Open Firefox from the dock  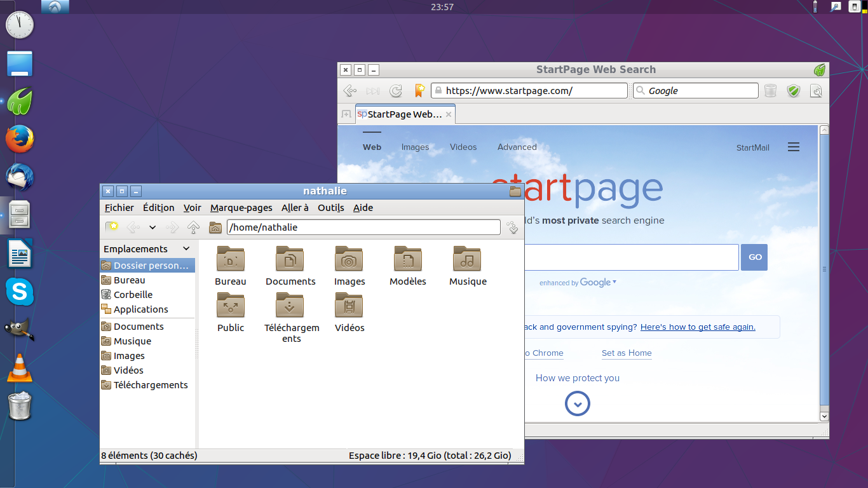pyautogui.click(x=20, y=139)
